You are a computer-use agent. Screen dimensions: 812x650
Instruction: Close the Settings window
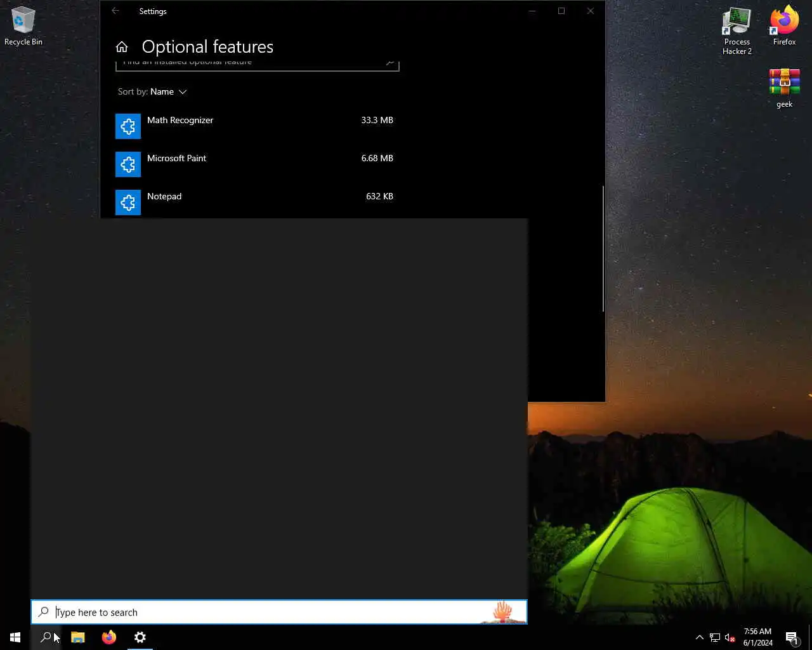point(591,11)
